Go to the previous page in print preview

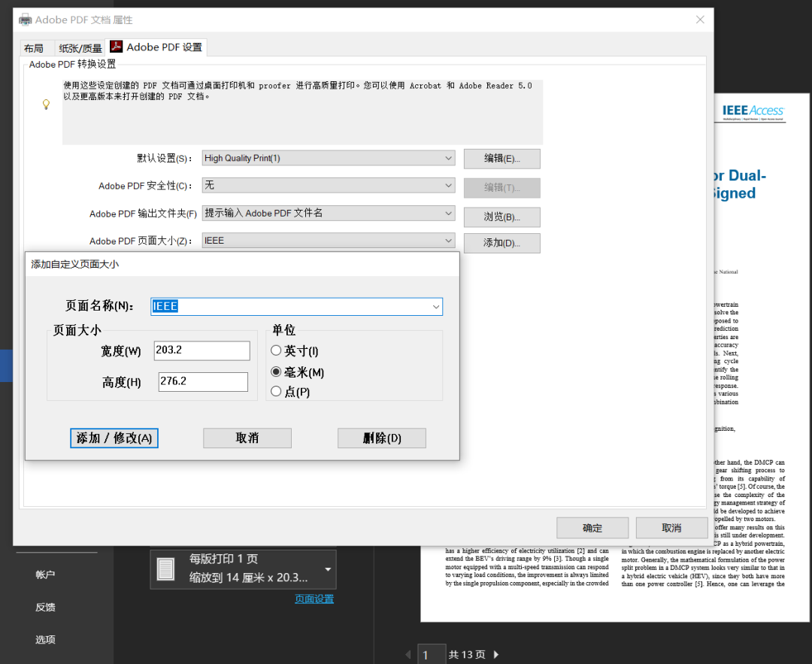coord(408,655)
